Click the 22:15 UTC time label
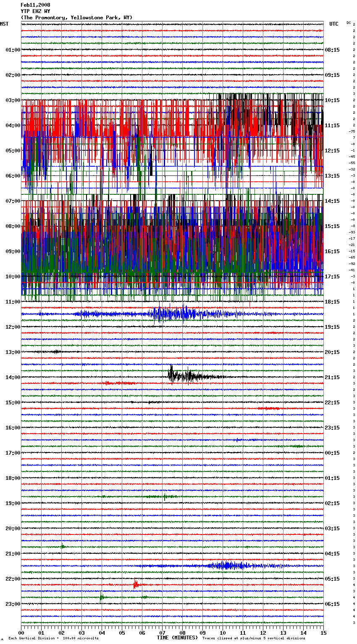 pos(332,403)
